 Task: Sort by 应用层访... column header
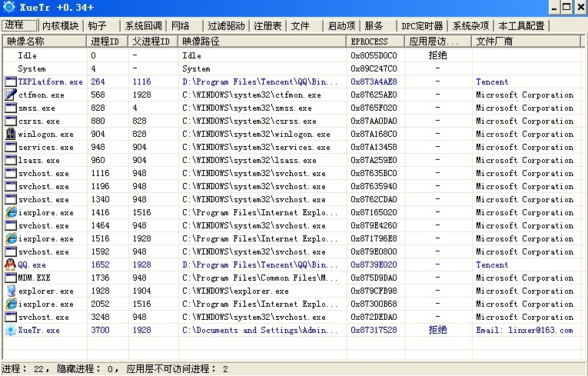click(438, 42)
